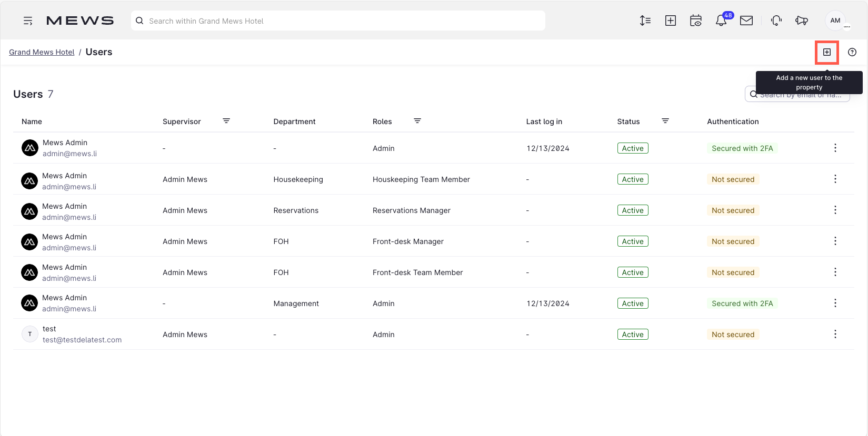Open actions menu for Houskeeping Team Member row
868x436 pixels.
[x=835, y=179]
